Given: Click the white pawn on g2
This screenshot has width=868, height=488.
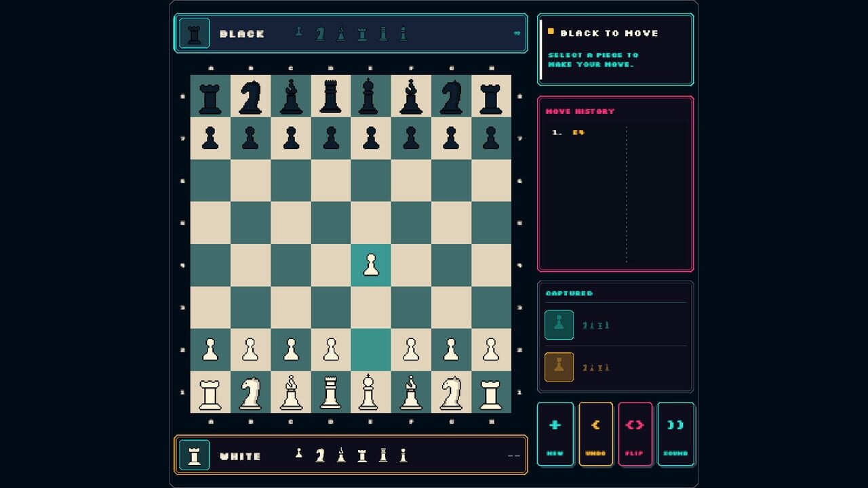Looking at the screenshot, I should coord(451,350).
